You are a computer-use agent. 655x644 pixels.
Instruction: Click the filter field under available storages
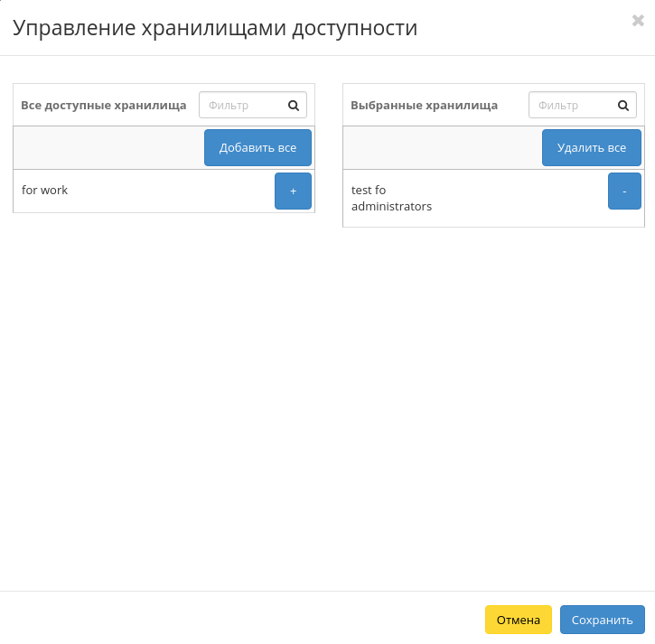(242, 106)
